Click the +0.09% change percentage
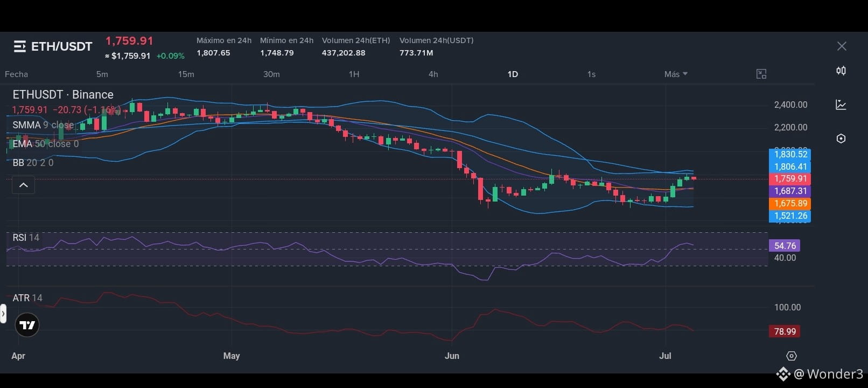 [x=170, y=56]
